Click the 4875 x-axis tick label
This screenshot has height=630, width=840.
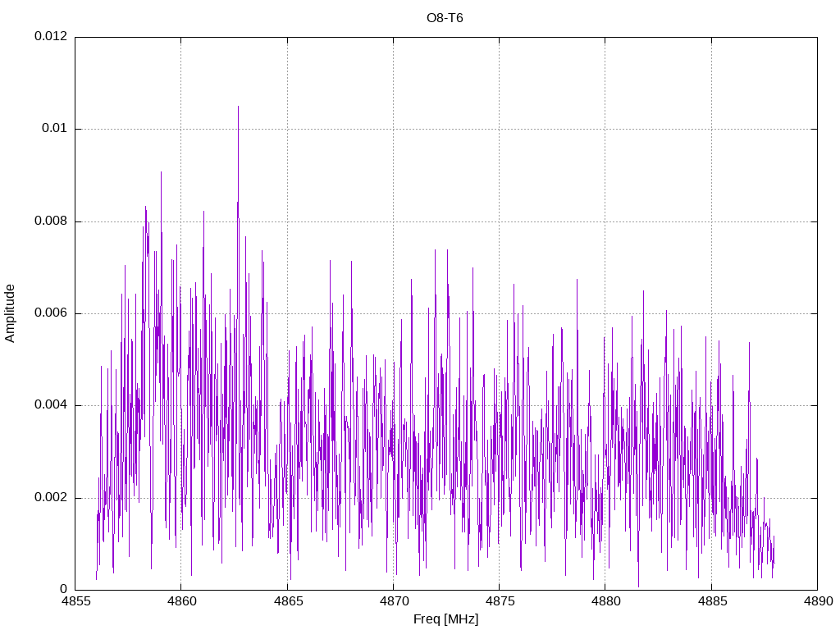(500, 601)
